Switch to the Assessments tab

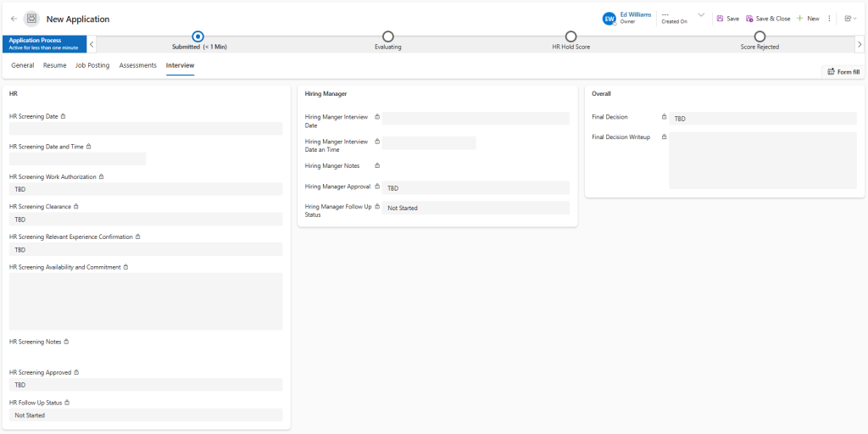pyautogui.click(x=138, y=65)
